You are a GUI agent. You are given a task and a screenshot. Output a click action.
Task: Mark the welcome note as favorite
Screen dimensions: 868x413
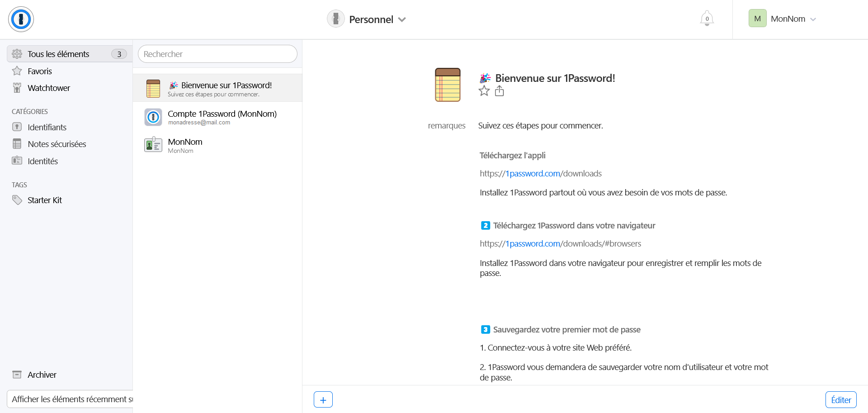tap(484, 91)
